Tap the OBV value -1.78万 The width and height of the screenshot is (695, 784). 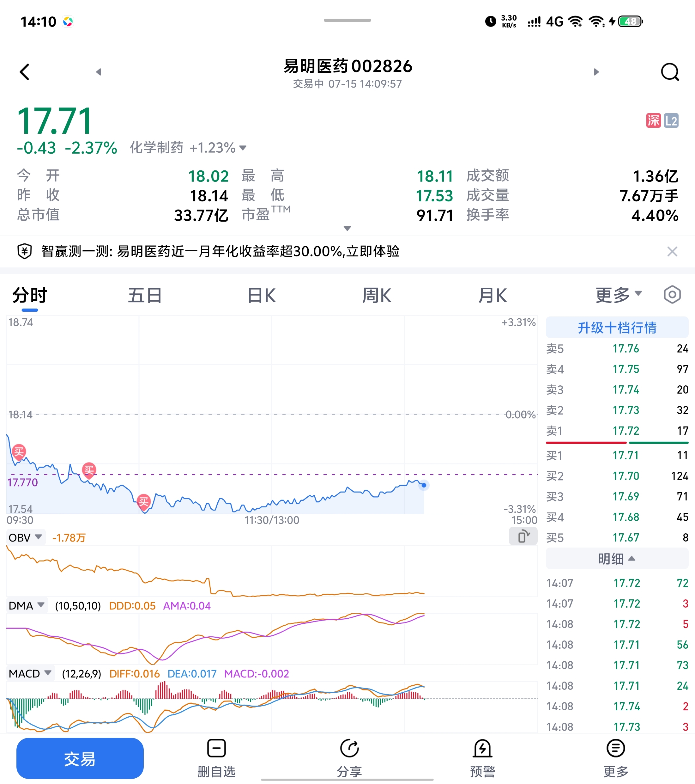[69, 538]
